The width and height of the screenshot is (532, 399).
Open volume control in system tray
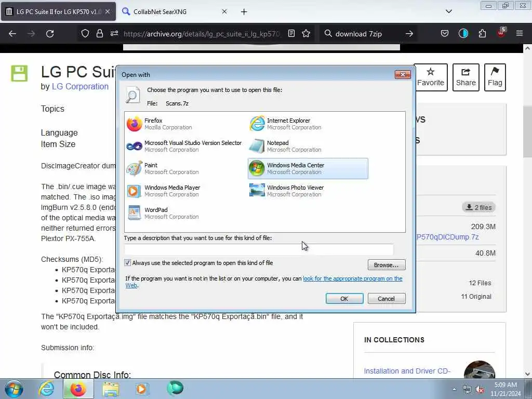pos(480,390)
